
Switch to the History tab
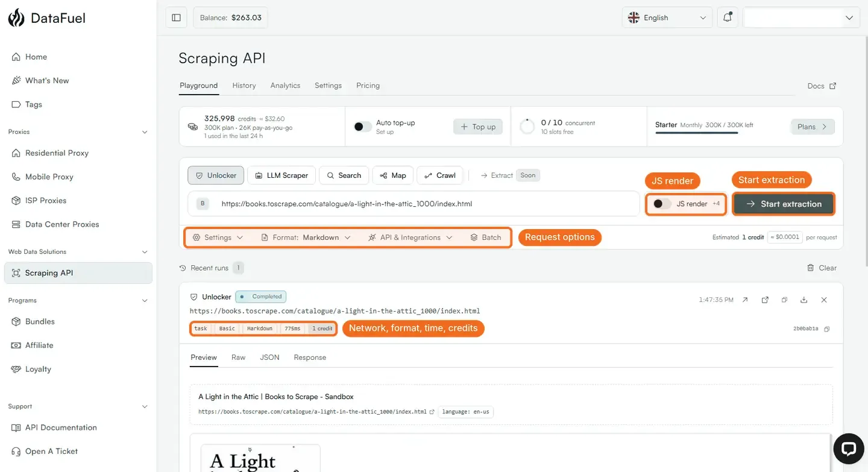244,86
